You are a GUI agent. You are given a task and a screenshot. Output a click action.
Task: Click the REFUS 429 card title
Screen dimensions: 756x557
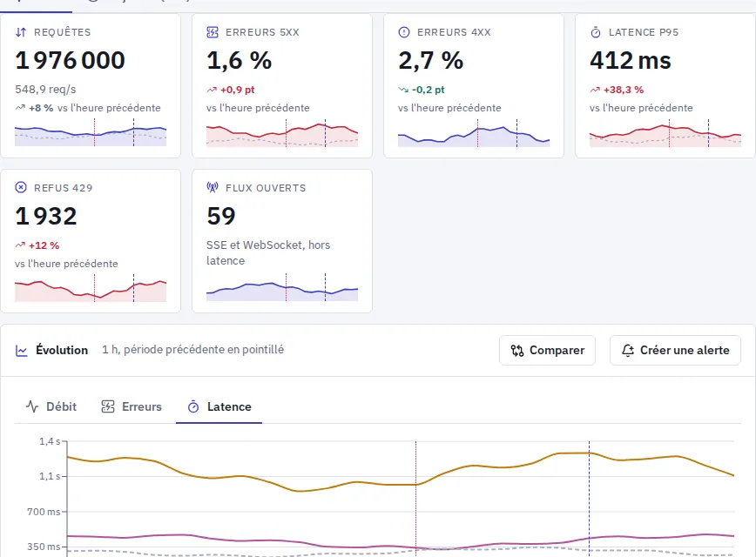[64, 188]
